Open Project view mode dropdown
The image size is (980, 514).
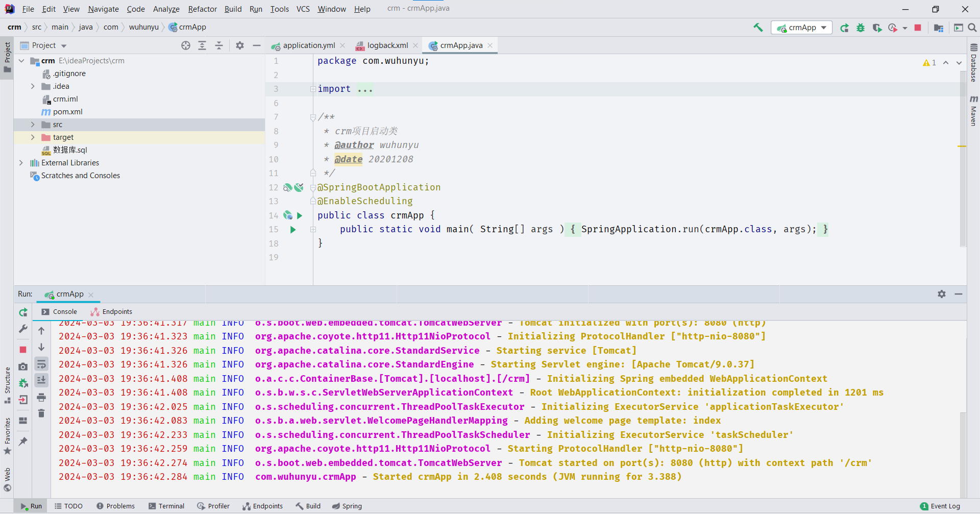[64, 46]
